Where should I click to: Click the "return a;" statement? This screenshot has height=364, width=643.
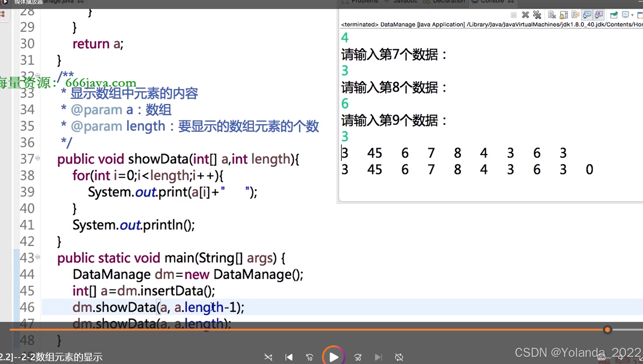98,44
